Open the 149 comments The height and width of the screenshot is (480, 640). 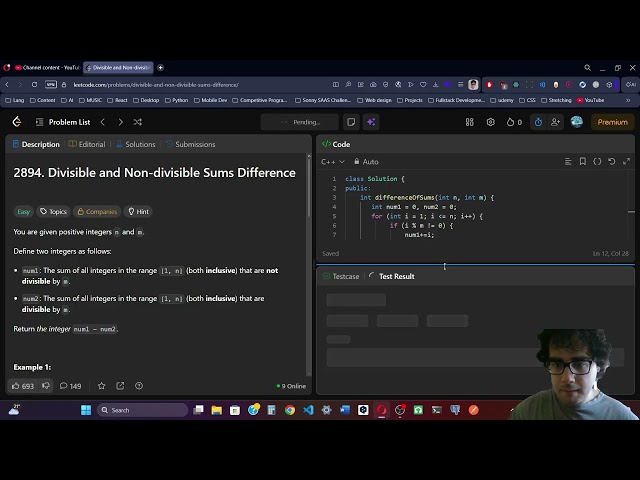[71, 386]
